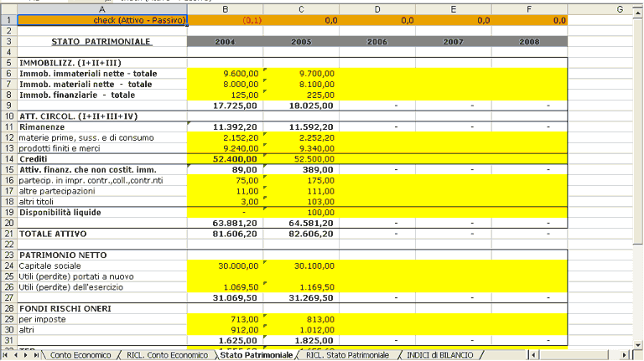Viewport: 644px width, 361px height.
Task: Click the 2005 year header cell
Action: [301, 41]
